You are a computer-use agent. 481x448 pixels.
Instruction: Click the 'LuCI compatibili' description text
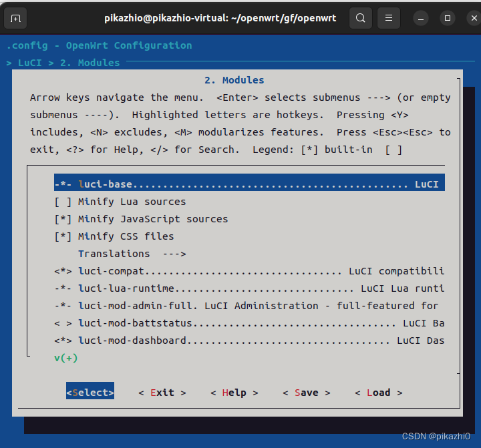coord(397,271)
